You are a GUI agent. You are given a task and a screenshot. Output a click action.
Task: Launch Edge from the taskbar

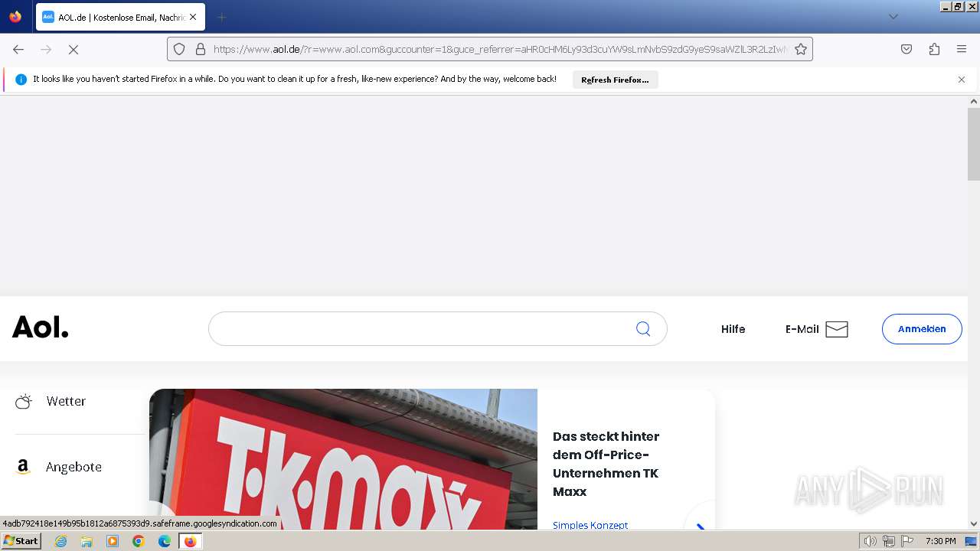click(165, 541)
